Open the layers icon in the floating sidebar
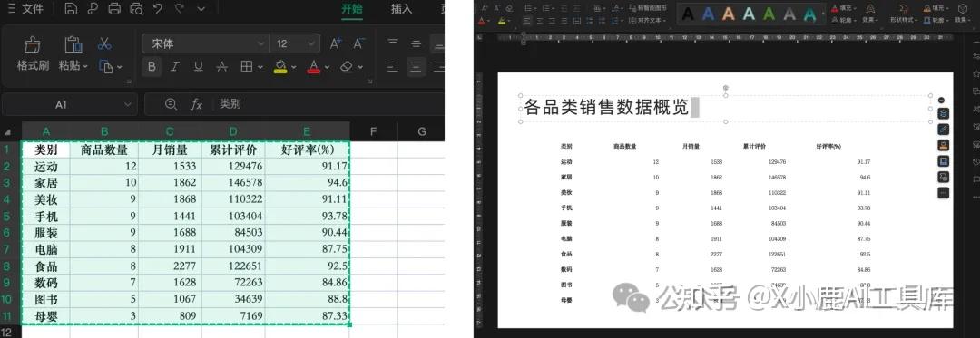This screenshot has height=338, width=980. [943, 113]
